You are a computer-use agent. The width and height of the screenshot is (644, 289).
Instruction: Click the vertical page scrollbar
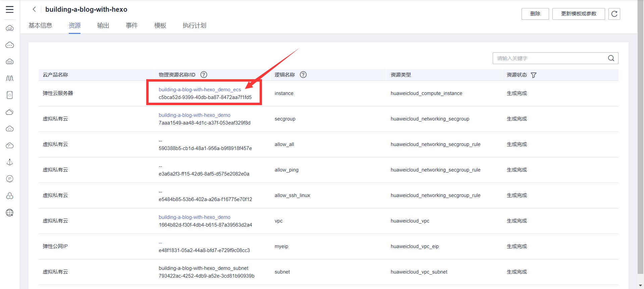640,134
